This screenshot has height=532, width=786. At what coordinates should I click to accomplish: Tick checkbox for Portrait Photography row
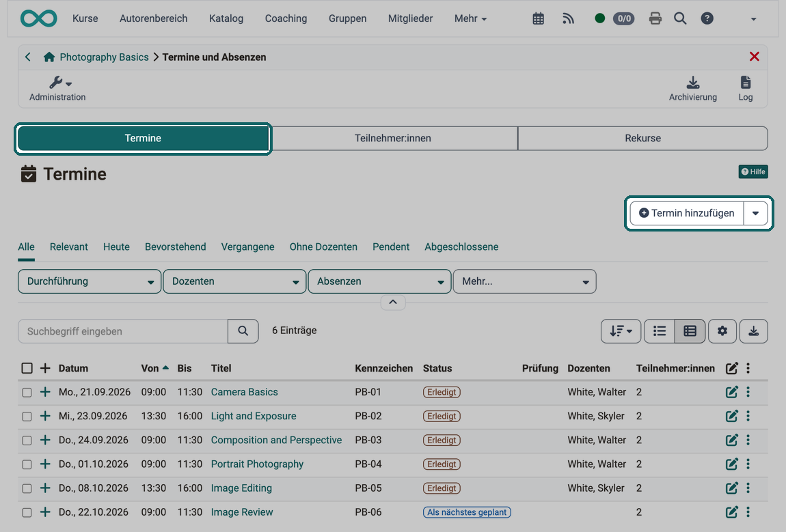tap(27, 465)
